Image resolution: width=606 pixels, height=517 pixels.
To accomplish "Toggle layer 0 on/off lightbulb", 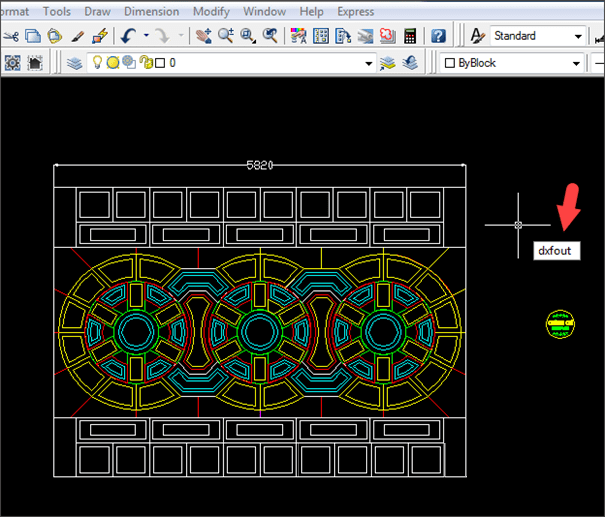I will (97, 62).
